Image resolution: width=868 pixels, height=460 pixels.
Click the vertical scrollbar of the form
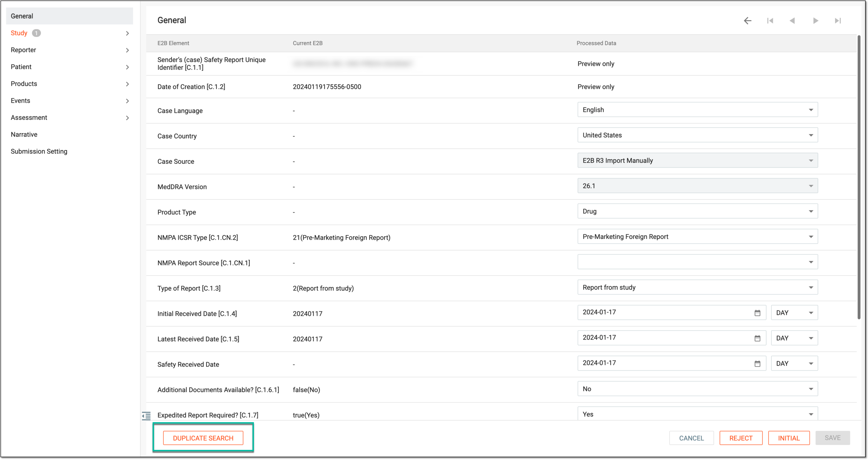(x=859, y=177)
